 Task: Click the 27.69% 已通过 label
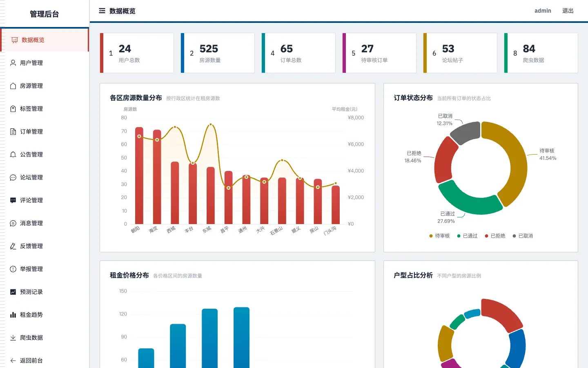(446, 218)
